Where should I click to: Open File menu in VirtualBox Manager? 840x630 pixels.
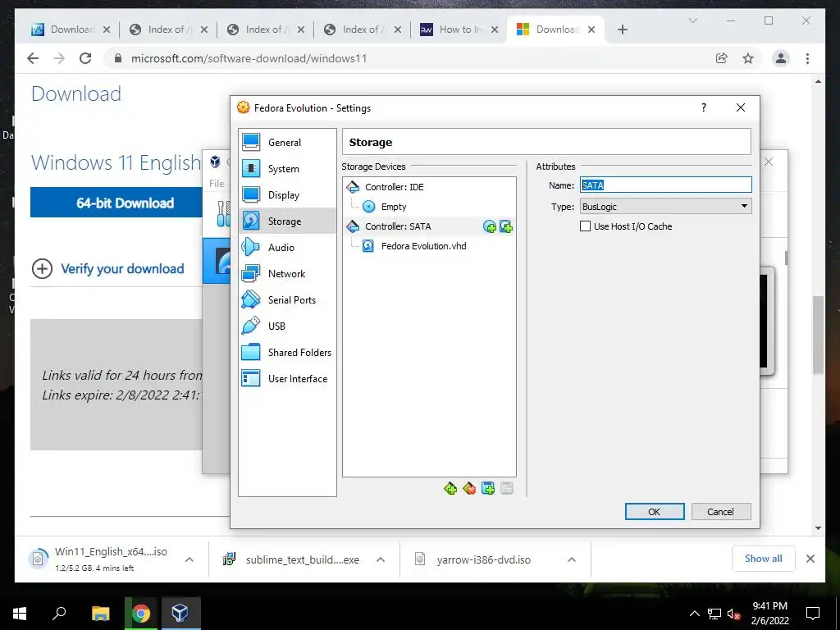pyautogui.click(x=217, y=183)
